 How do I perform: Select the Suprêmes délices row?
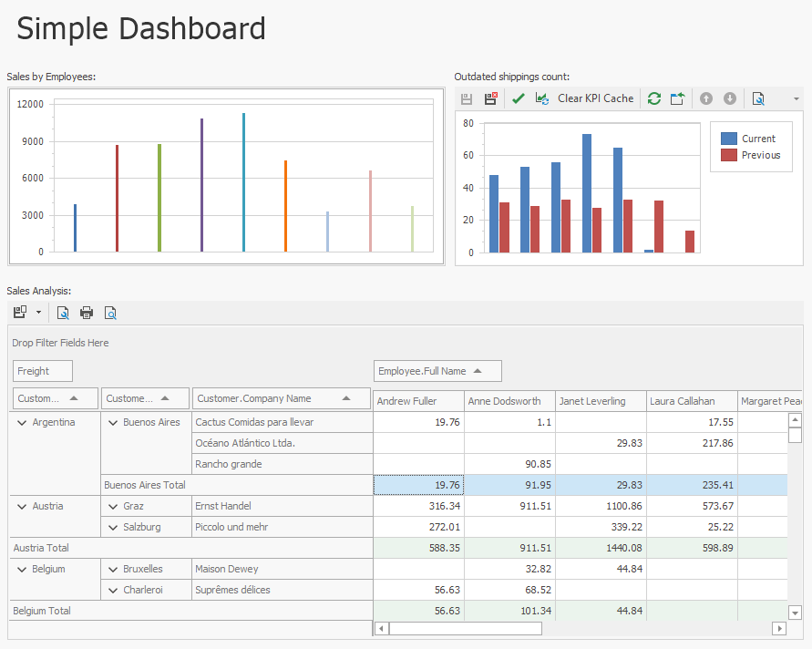(x=283, y=590)
